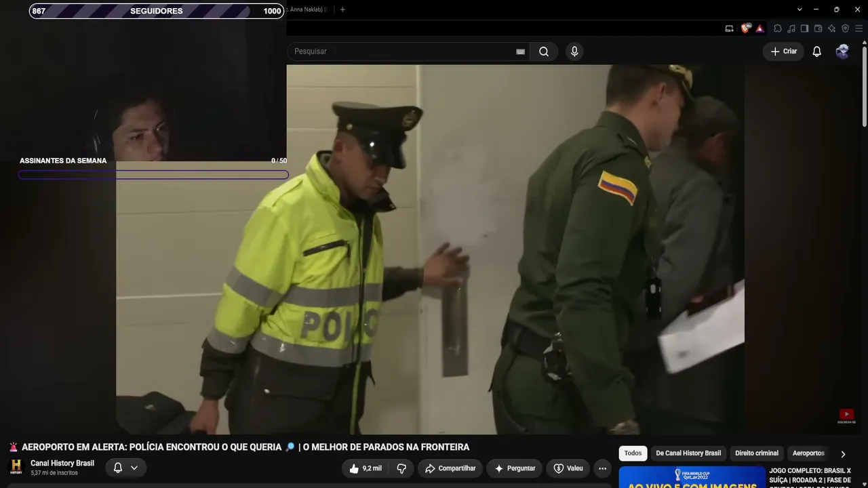
Task: Click the Perguntar button
Action: coord(515,468)
